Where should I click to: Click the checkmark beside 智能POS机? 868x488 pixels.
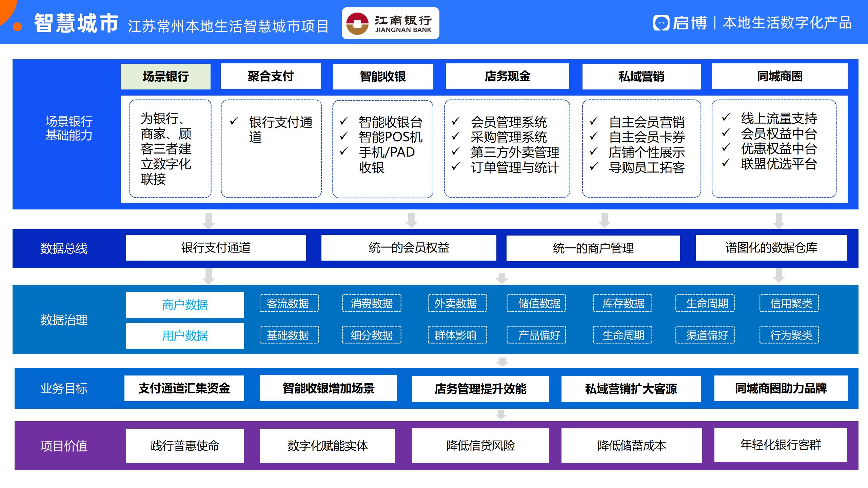(x=344, y=136)
